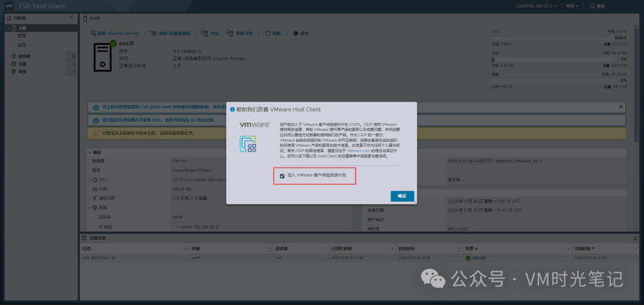
Task: Open the 启动者 column header dropdown
Action: [326, 249]
